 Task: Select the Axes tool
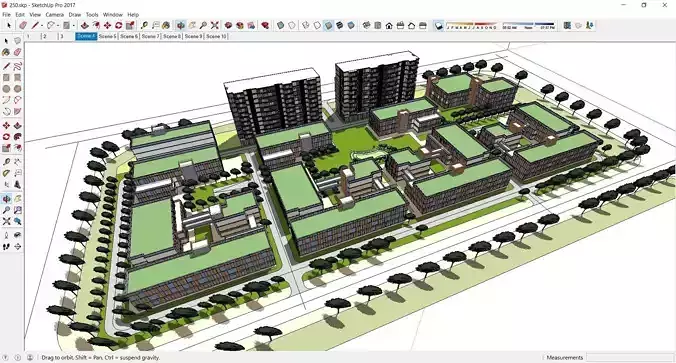point(6,185)
